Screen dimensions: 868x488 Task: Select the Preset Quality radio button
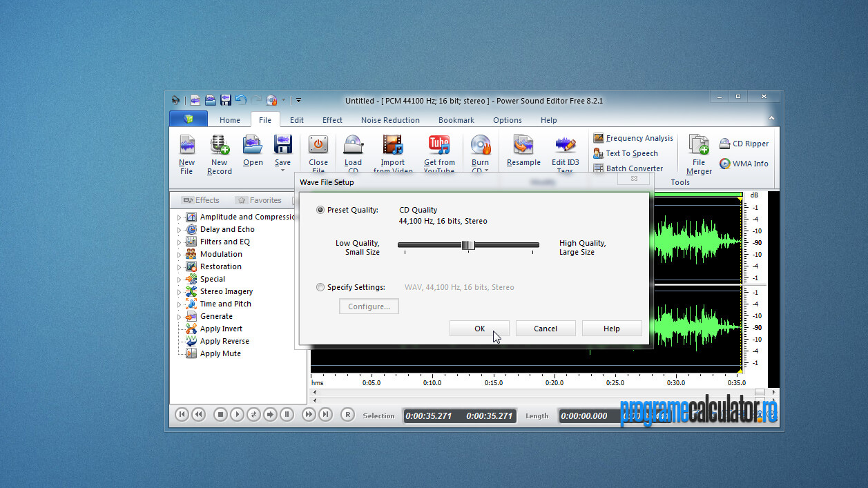point(320,210)
